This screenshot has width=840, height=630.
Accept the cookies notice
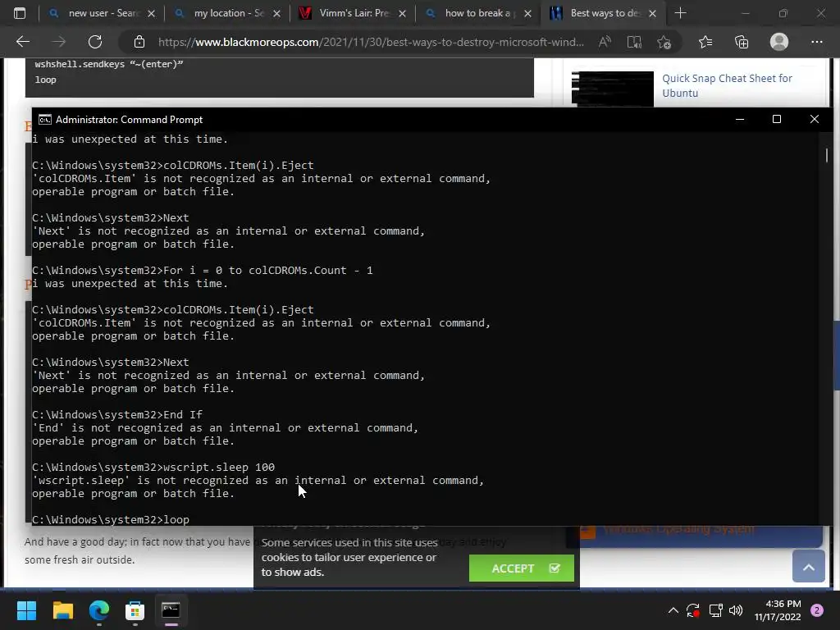click(521, 568)
